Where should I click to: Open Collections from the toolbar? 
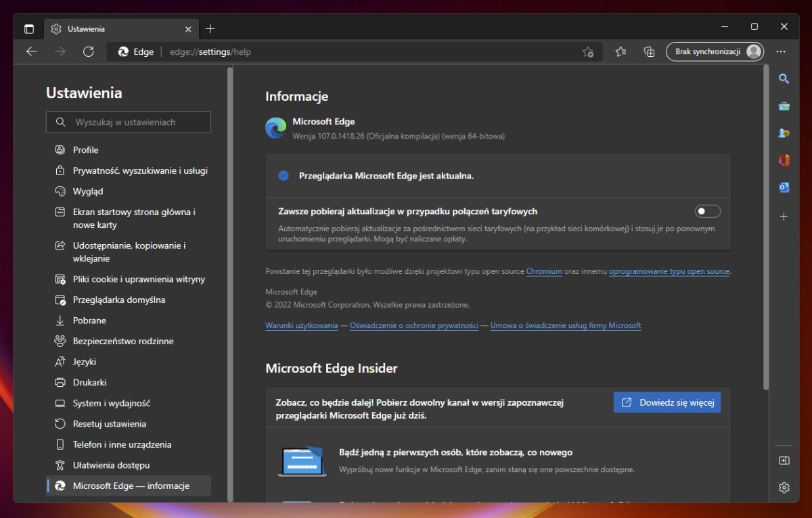pos(649,51)
